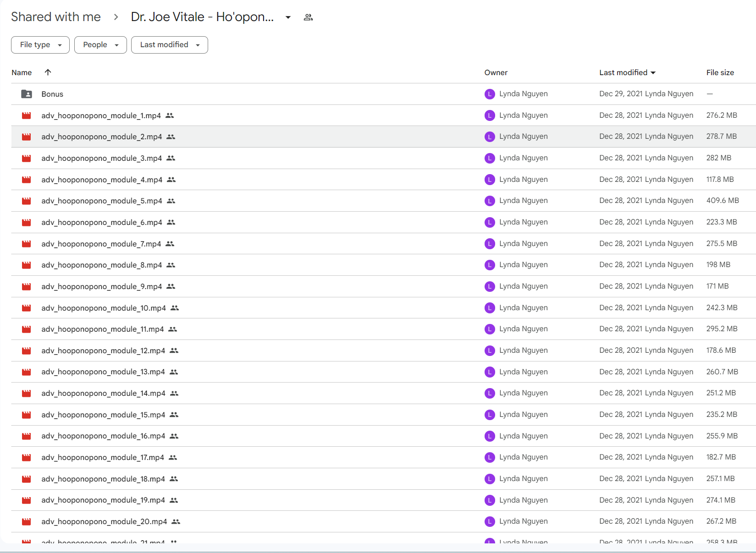
Task: Click the 171 MB file size value
Action: pos(717,286)
